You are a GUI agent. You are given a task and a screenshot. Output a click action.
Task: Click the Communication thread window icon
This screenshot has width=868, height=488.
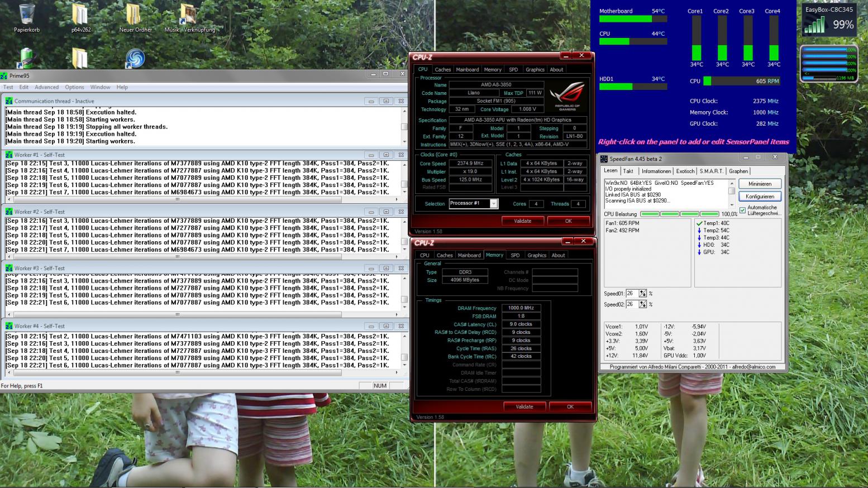tap(9, 101)
